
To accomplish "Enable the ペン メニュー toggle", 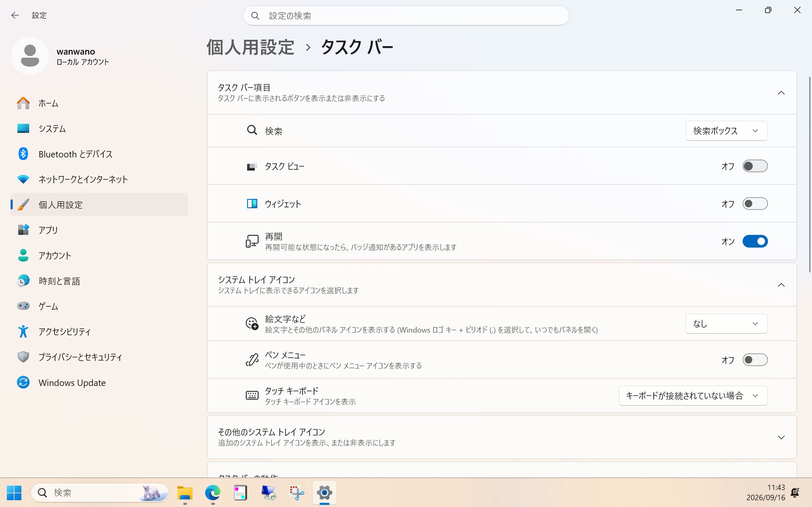I will pyautogui.click(x=755, y=360).
